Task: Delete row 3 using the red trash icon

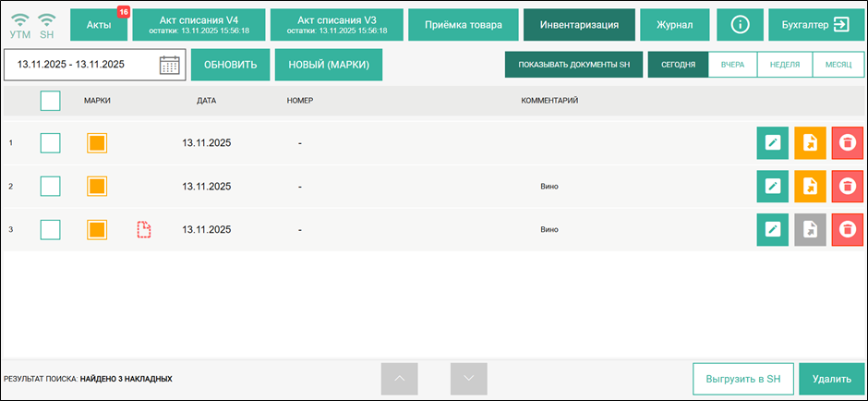Action: (x=847, y=230)
